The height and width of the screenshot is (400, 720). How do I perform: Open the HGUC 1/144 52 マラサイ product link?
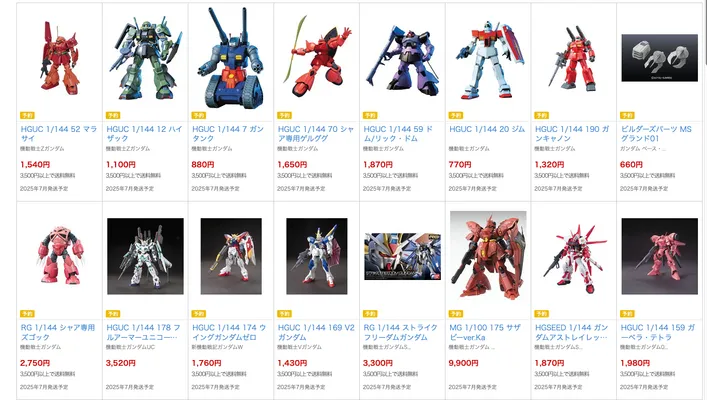click(58, 134)
